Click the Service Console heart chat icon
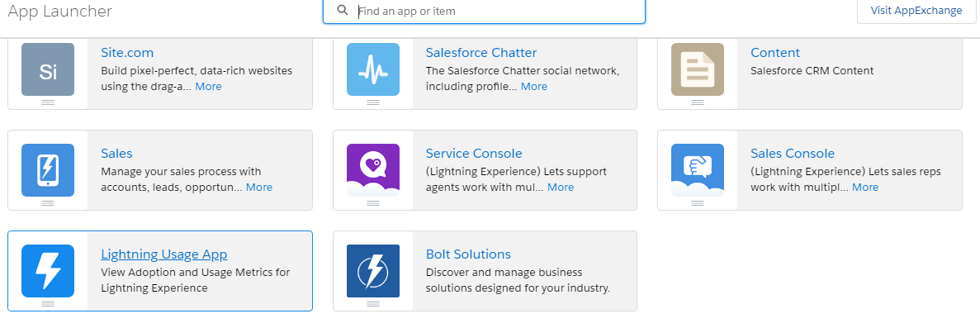980x328 pixels. click(373, 170)
